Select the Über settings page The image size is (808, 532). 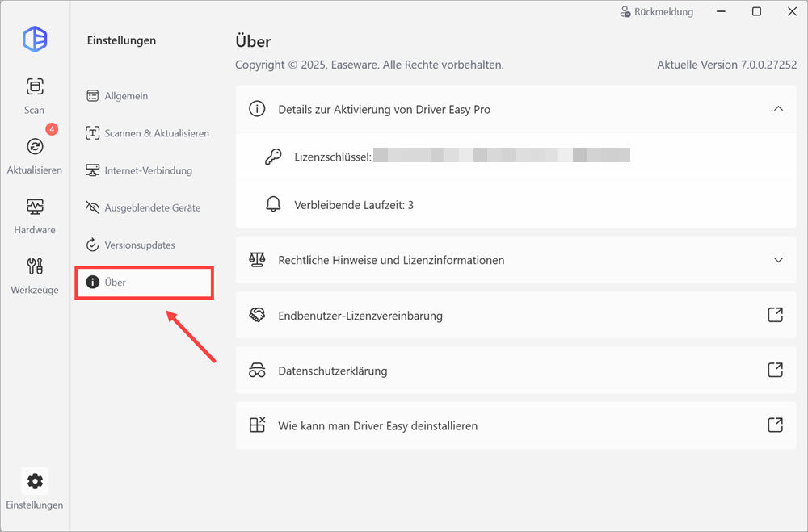[145, 283]
